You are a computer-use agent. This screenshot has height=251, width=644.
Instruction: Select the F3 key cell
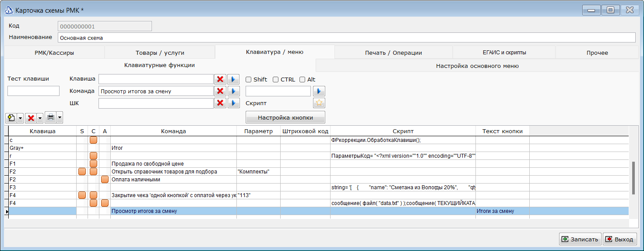42,187
